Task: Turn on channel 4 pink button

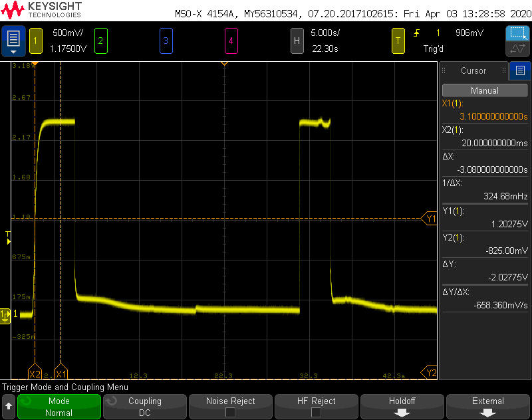Action: 231,41
